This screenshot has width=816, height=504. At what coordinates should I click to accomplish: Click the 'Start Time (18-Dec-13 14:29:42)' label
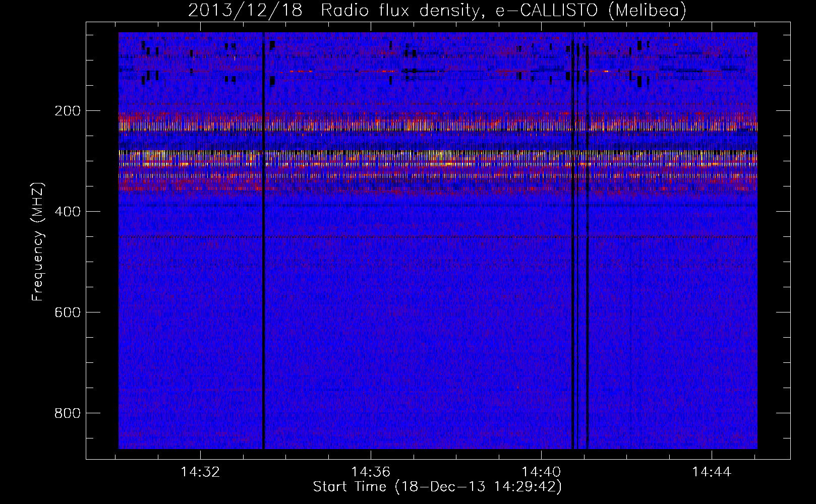tap(437, 487)
